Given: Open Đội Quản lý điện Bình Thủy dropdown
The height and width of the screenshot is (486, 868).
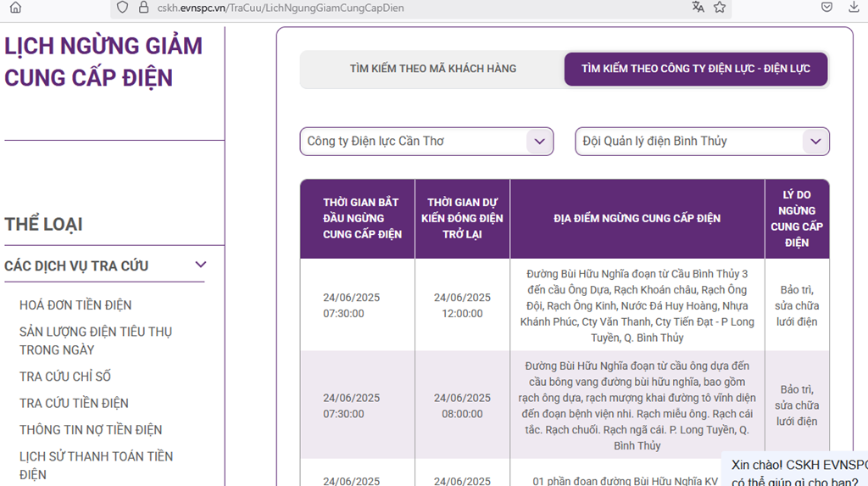Looking at the screenshot, I should [702, 142].
